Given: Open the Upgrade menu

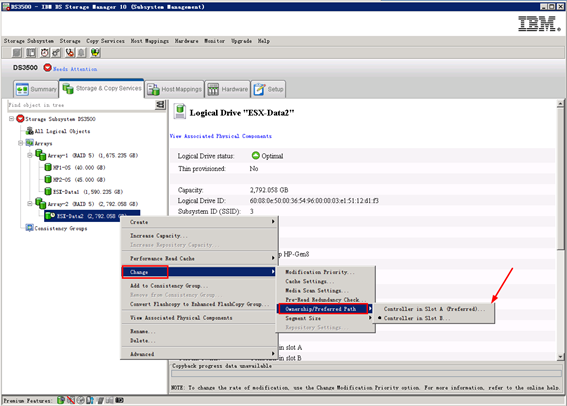Looking at the screenshot, I should [x=241, y=41].
